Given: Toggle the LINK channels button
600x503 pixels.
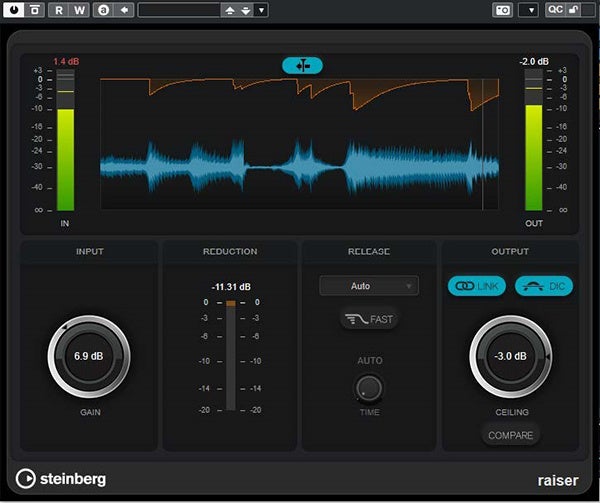Looking at the screenshot, I should [x=477, y=286].
